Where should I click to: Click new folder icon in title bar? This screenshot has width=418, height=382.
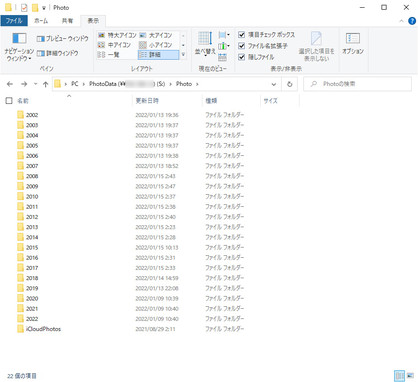(x=35, y=8)
